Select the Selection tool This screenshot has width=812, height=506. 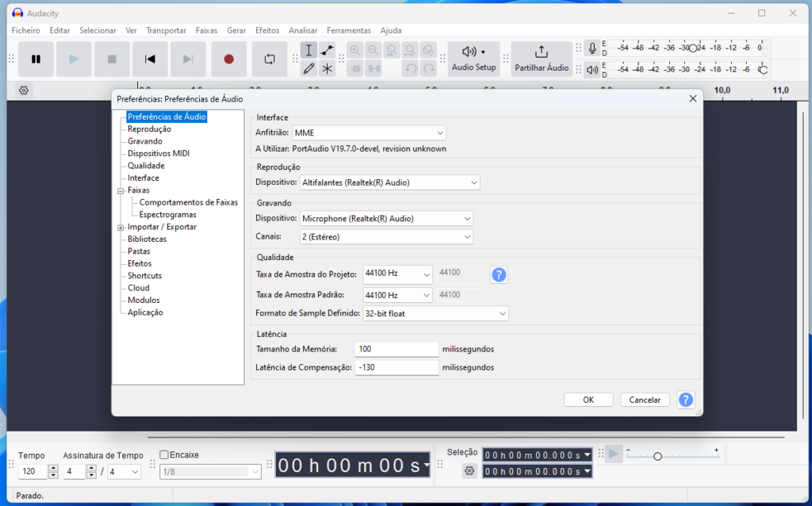[308, 49]
